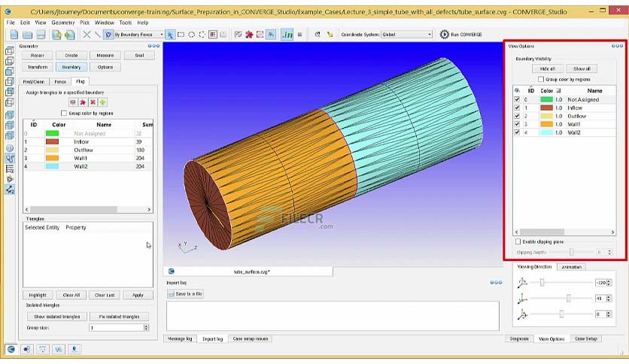The height and width of the screenshot is (364, 629).
Task: Click the Save disk toolbar icon
Action: [x=41, y=35]
